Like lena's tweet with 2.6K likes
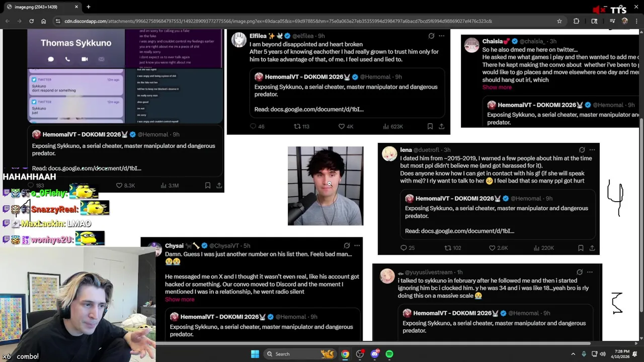Screen dimensions: 644x362 coord(492,248)
